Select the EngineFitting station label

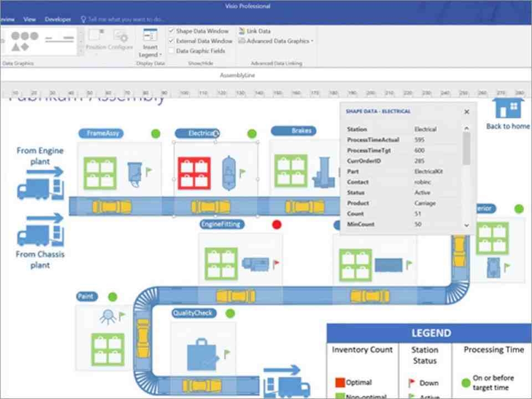pyautogui.click(x=222, y=224)
